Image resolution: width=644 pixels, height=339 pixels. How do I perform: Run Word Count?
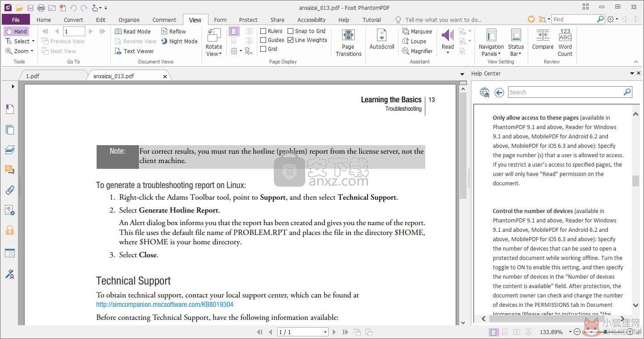click(x=565, y=42)
